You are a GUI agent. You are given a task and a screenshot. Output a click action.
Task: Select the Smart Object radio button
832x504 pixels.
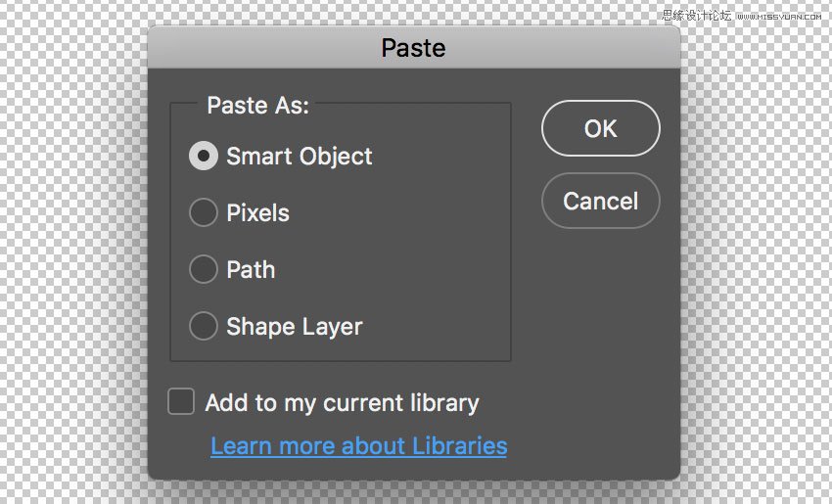(204, 156)
